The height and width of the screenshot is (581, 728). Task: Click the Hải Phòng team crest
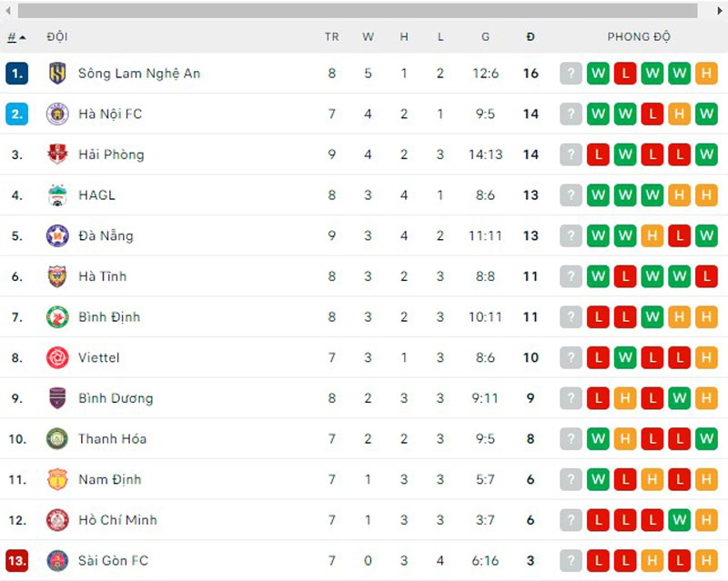click(57, 155)
